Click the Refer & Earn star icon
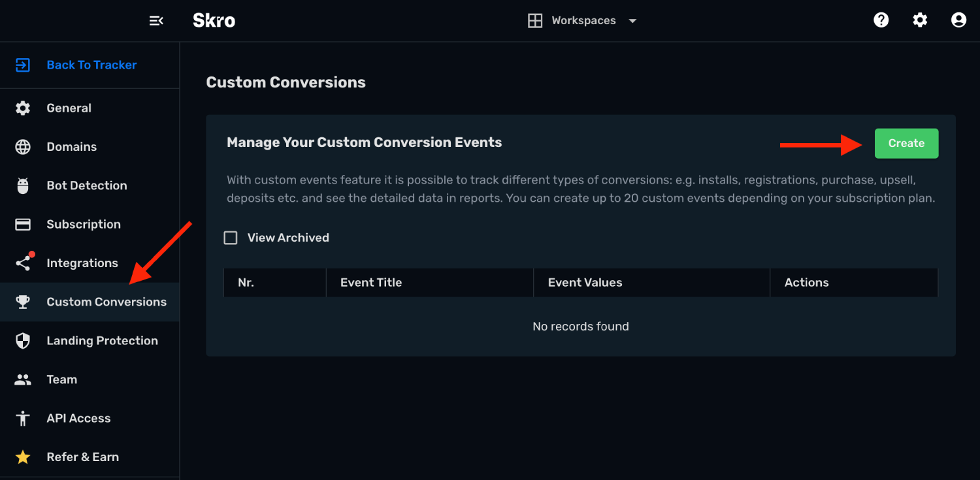This screenshot has height=480, width=980. 23,457
